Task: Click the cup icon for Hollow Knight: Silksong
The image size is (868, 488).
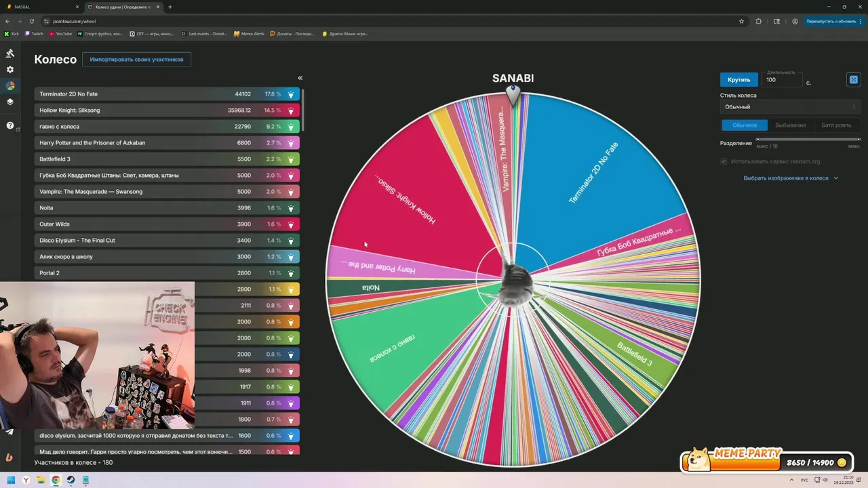Action: click(291, 110)
